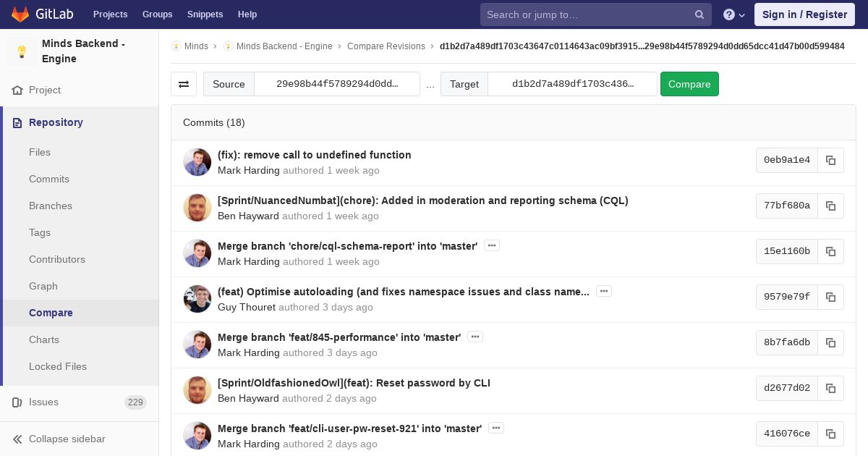
Task: Copy commit SHA 416076ce
Action: pyautogui.click(x=830, y=434)
